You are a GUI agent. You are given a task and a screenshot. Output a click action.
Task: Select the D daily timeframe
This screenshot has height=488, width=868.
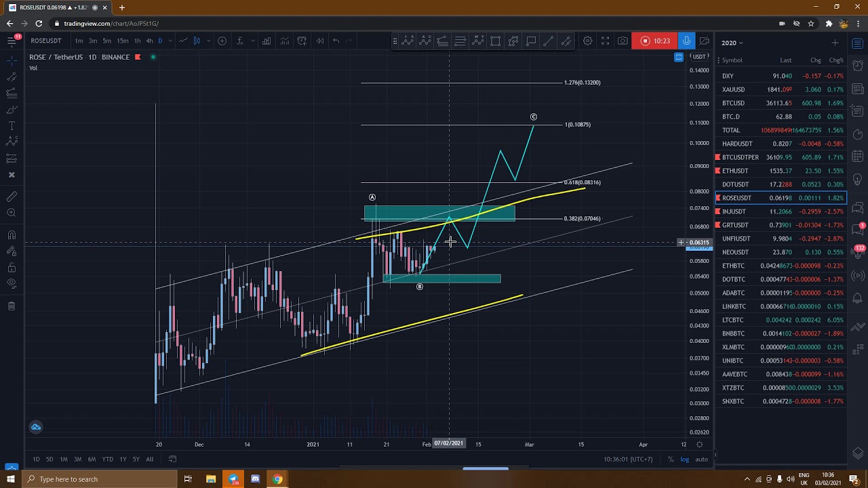click(x=160, y=41)
